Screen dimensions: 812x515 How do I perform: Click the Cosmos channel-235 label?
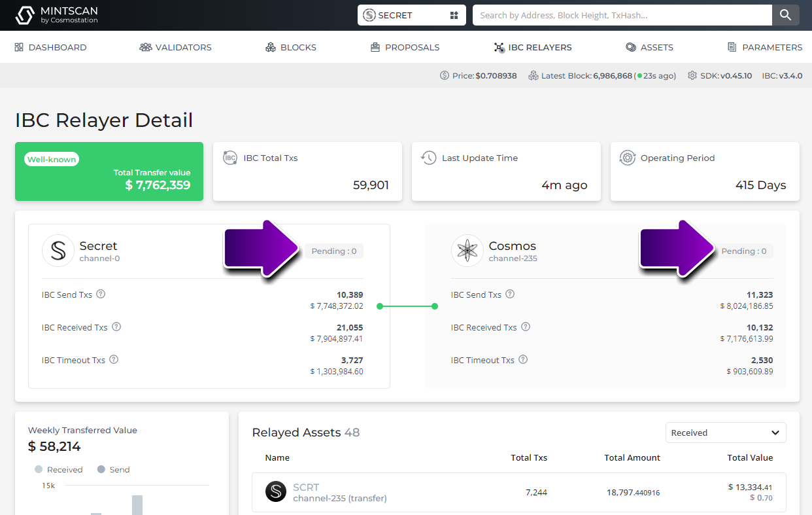tap(513, 258)
